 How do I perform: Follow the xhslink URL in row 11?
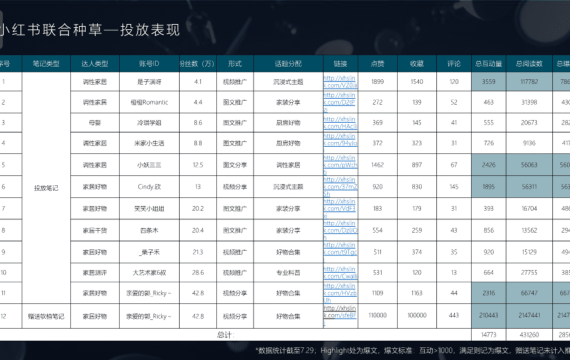(x=340, y=293)
